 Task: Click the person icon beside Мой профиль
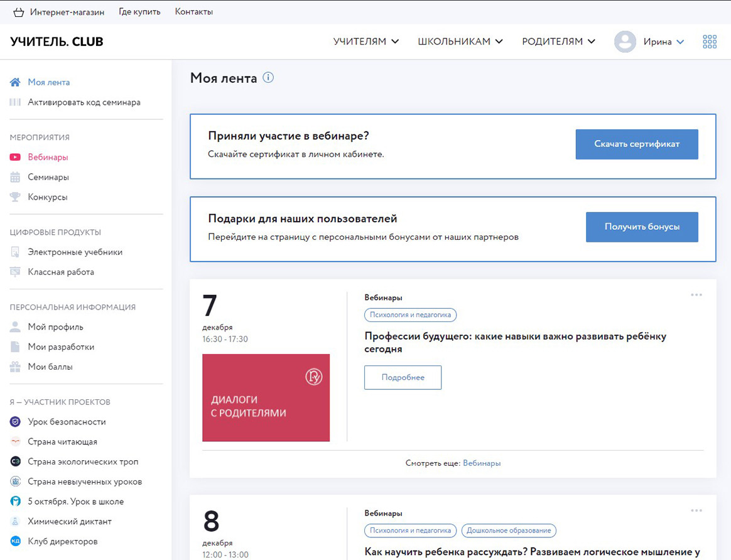point(15,327)
